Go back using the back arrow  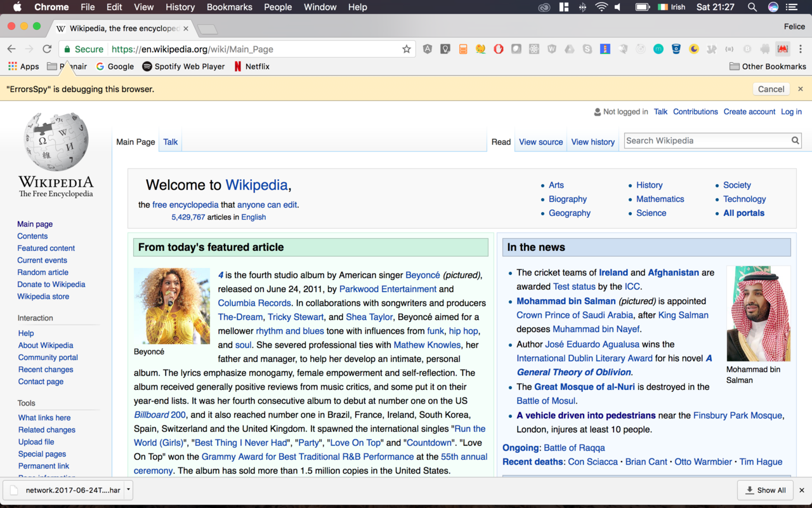(11, 49)
